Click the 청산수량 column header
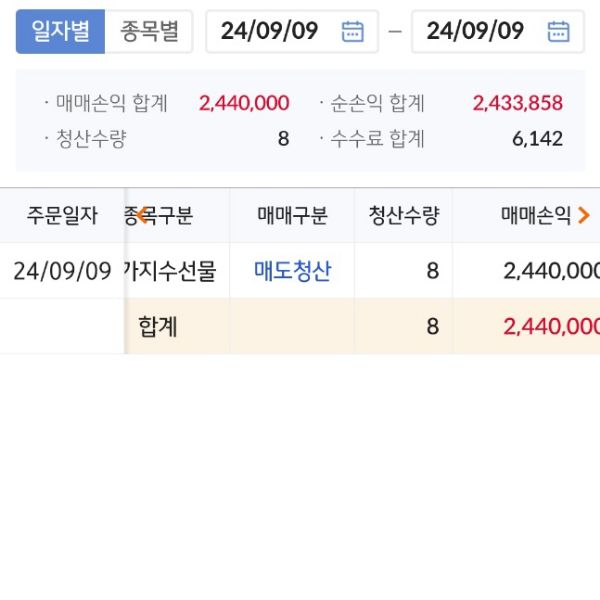 [x=403, y=215]
